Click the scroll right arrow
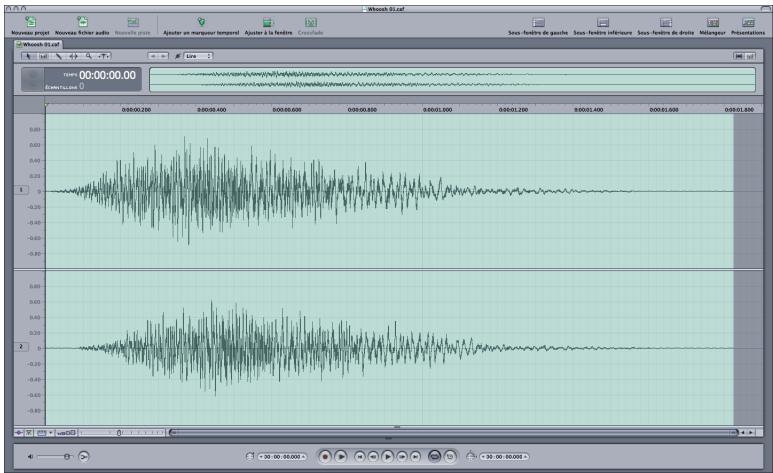Screen dimensions: 773x473 (x=751, y=433)
